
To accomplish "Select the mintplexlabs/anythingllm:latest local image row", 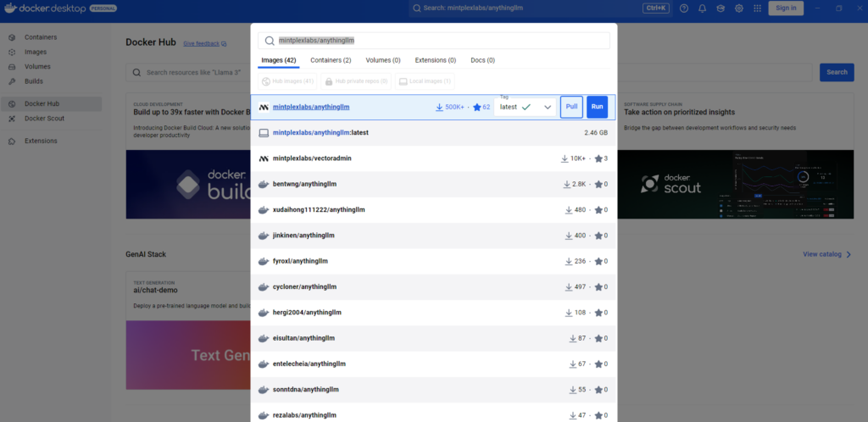I will (x=433, y=133).
